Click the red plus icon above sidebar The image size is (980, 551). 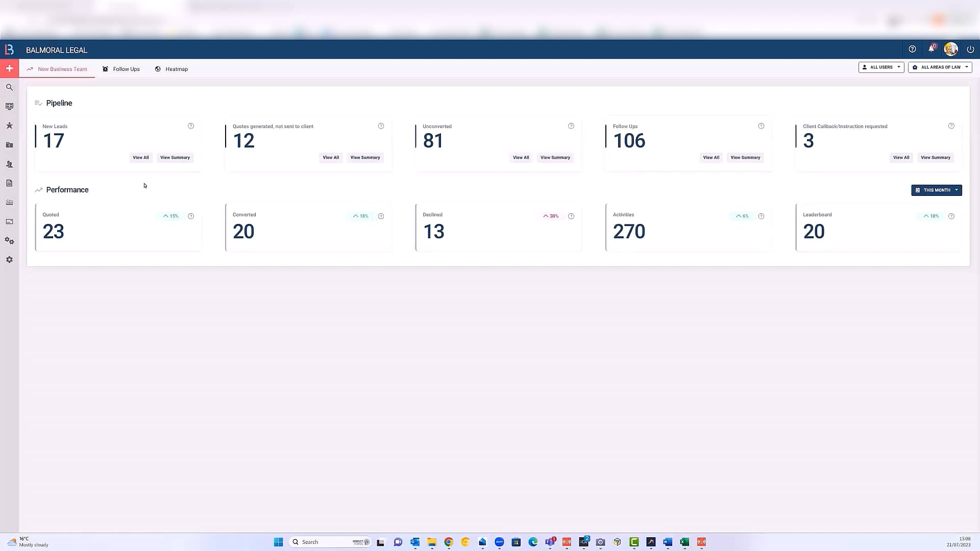pos(9,68)
